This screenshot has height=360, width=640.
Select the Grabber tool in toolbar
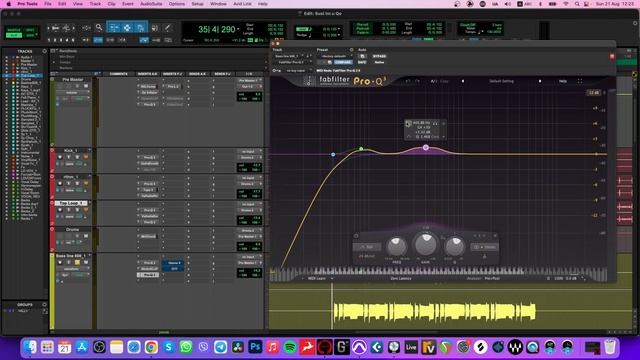[x=140, y=28]
